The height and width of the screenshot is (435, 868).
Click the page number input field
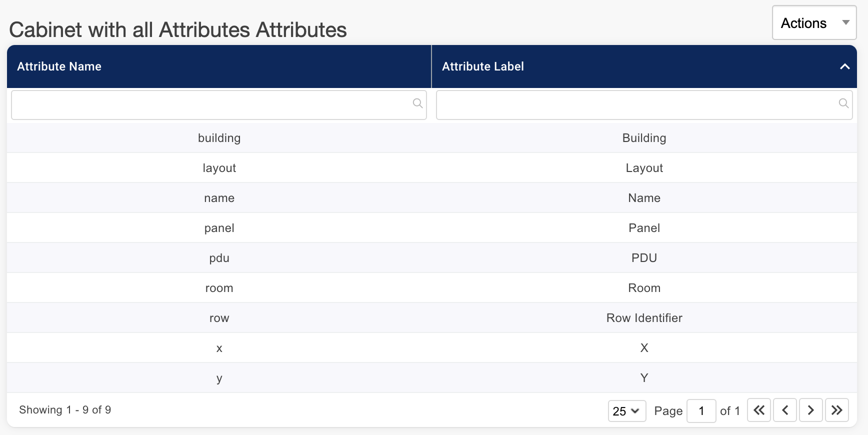coord(701,411)
